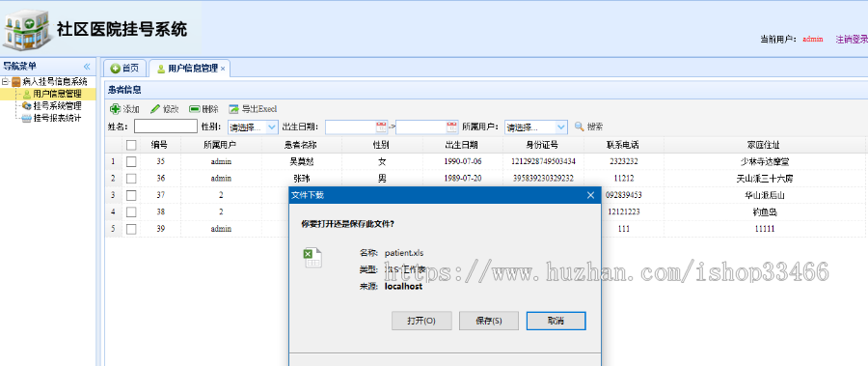Collapse navigation menu with double-chevron icon
The image size is (868, 366).
tap(87, 66)
